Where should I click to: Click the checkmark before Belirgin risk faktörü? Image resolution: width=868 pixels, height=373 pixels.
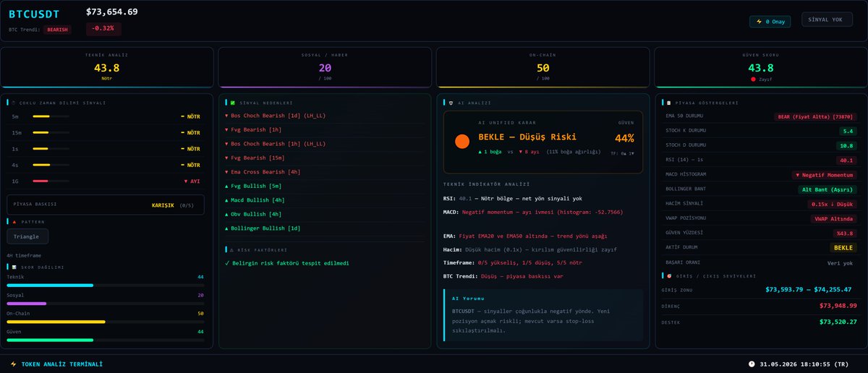point(227,263)
